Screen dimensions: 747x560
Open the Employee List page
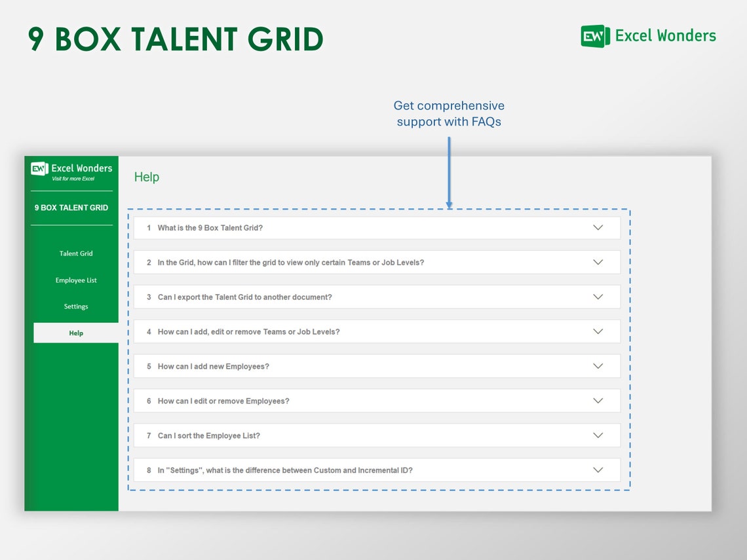pos(76,280)
